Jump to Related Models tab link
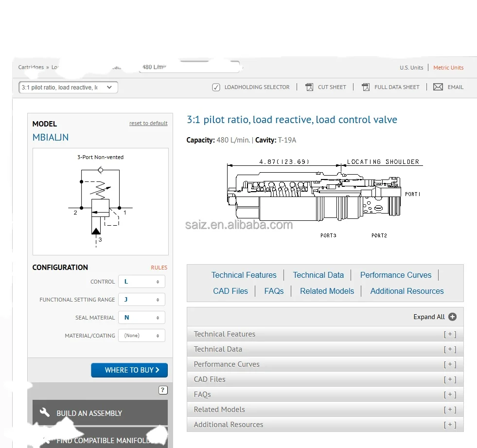This screenshot has width=477, height=448. coord(327,291)
